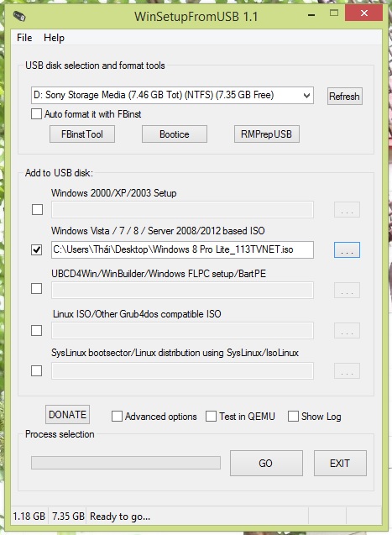Enable the Linux ISO/Grub4dos checkbox
The image size is (392, 535).
tap(36, 330)
